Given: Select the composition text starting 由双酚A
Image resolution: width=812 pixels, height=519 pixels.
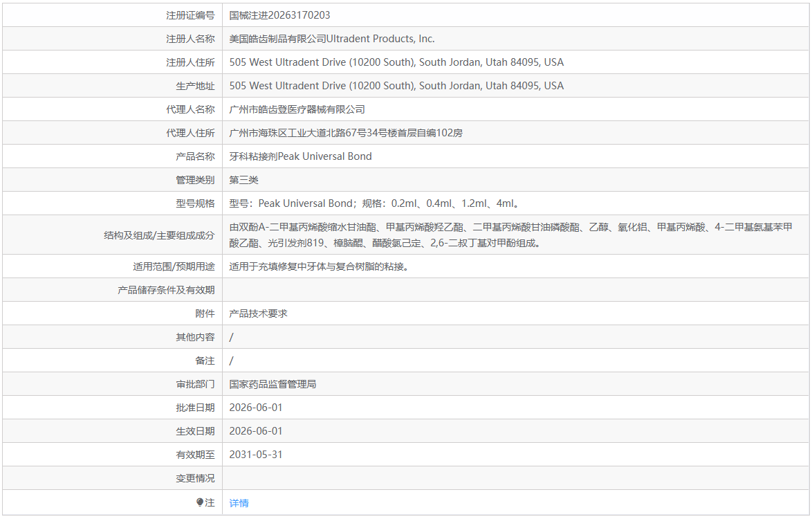Looking at the screenshot, I should 511,235.
